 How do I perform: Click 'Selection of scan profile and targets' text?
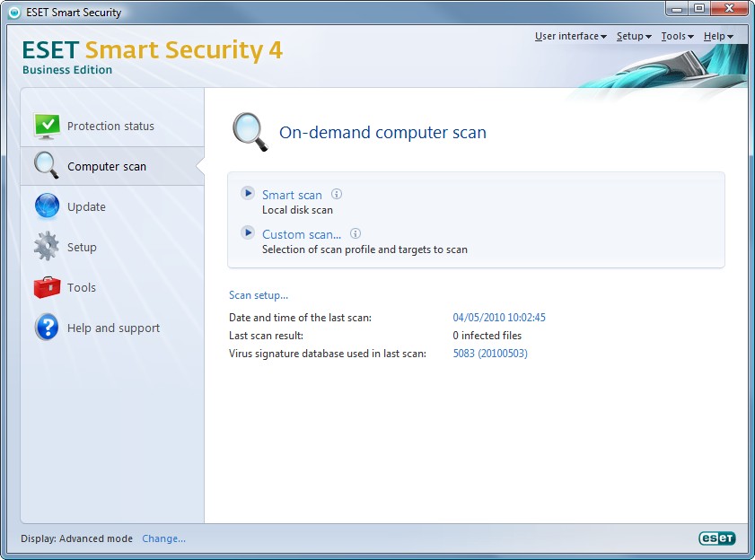(x=365, y=249)
